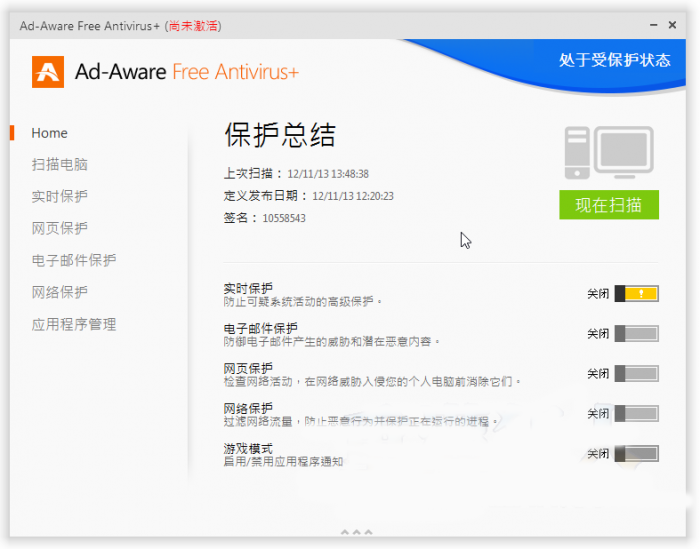Click the 保护总结 heading
The width and height of the screenshot is (700, 549).
[x=280, y=135]
